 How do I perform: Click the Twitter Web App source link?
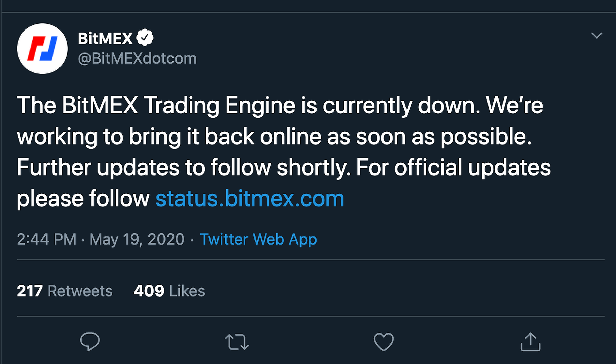pyautogui.click(x=258, y=239)
